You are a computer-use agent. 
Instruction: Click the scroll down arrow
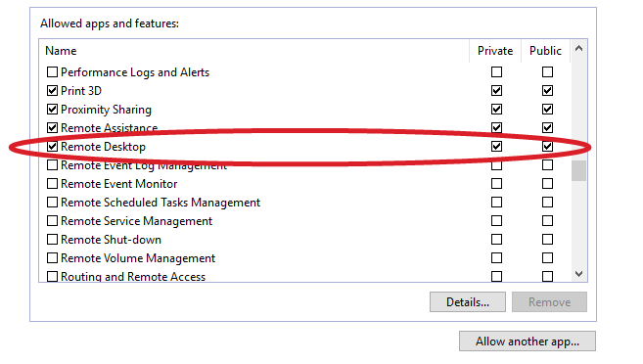tap(579, 274)
